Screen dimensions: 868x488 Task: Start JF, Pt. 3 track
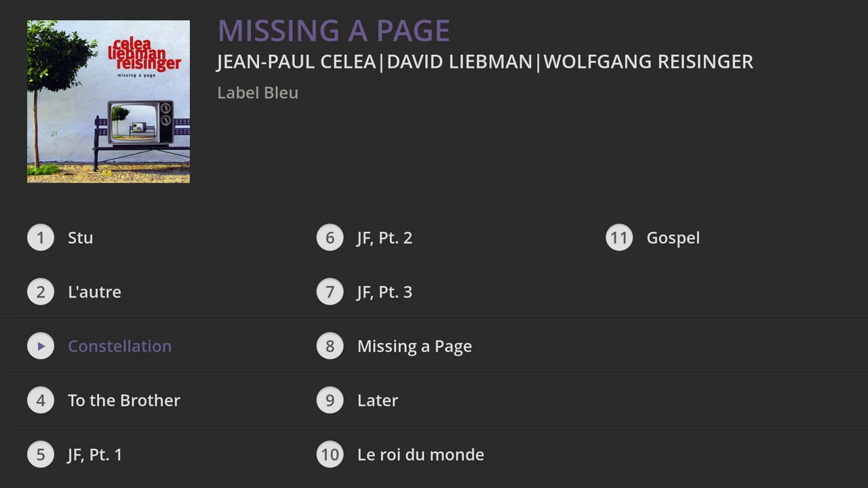tap(384, 292)
